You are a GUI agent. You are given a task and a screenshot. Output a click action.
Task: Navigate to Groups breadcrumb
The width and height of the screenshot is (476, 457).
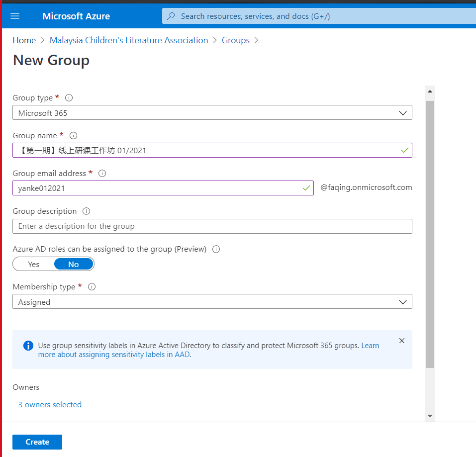(236, 40)
